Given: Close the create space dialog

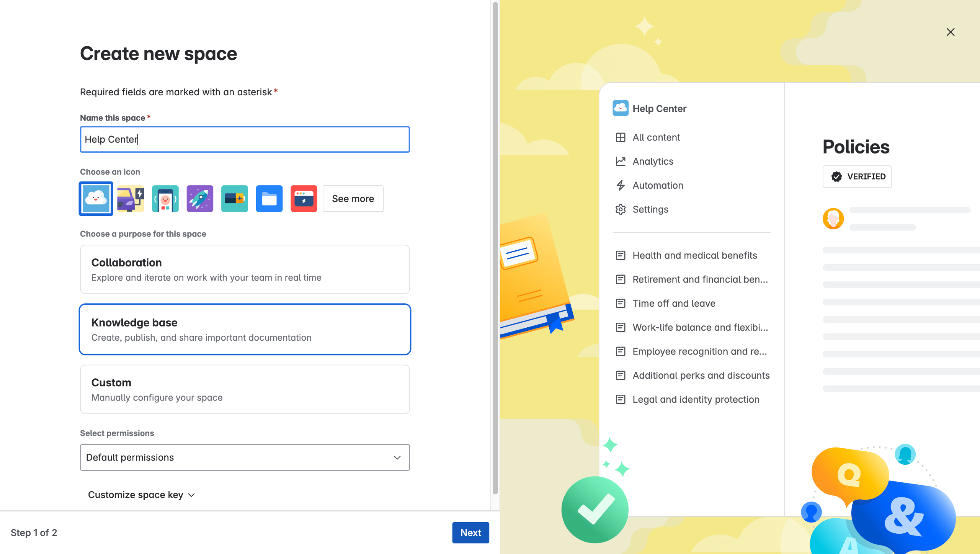Looking at the screenshot, I should coord(951,32).
